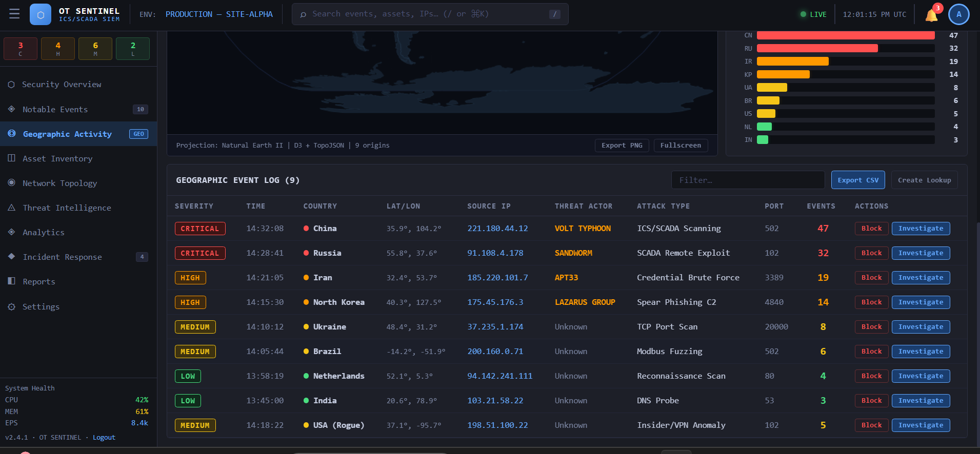Screen dimensions: 980x454
Task: Select the low severity count tile
Action: (133, 49)
